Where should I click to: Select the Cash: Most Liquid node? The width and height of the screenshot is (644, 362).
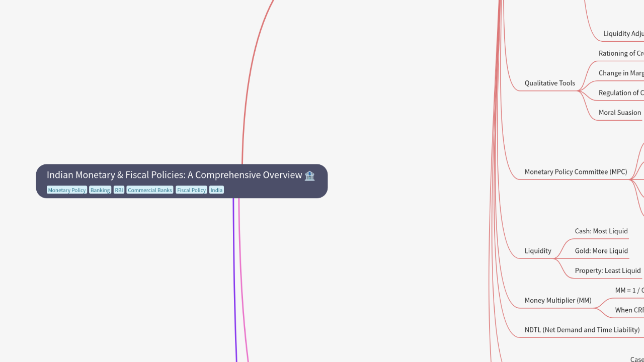point(601,231)
